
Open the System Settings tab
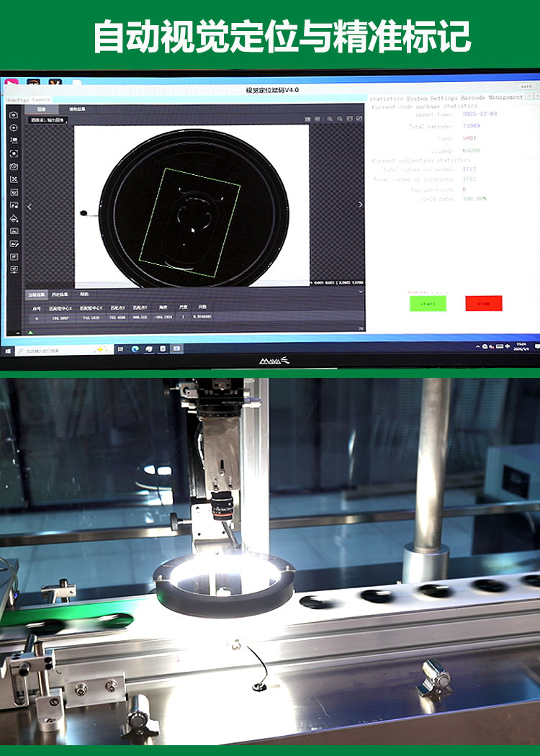click(x=432, y=98)
